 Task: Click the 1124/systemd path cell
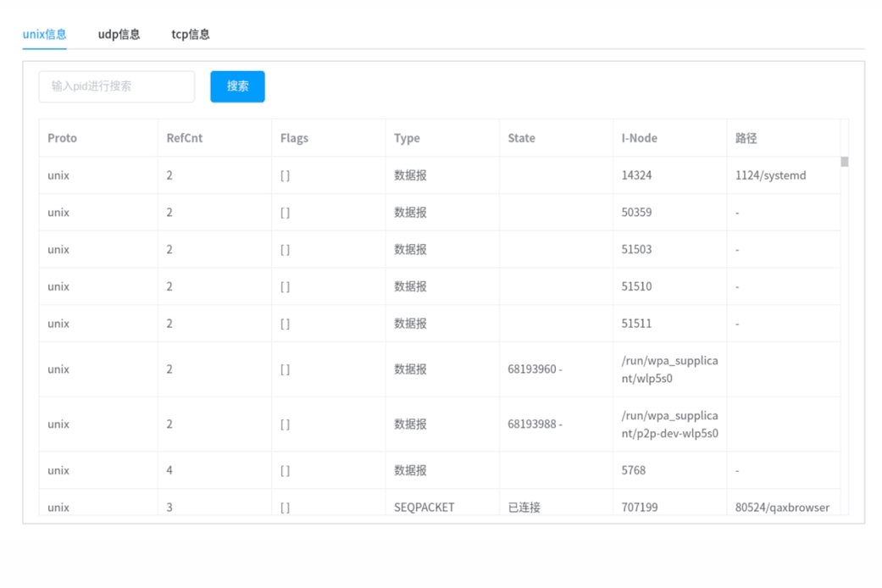click(x=770, y=175)
